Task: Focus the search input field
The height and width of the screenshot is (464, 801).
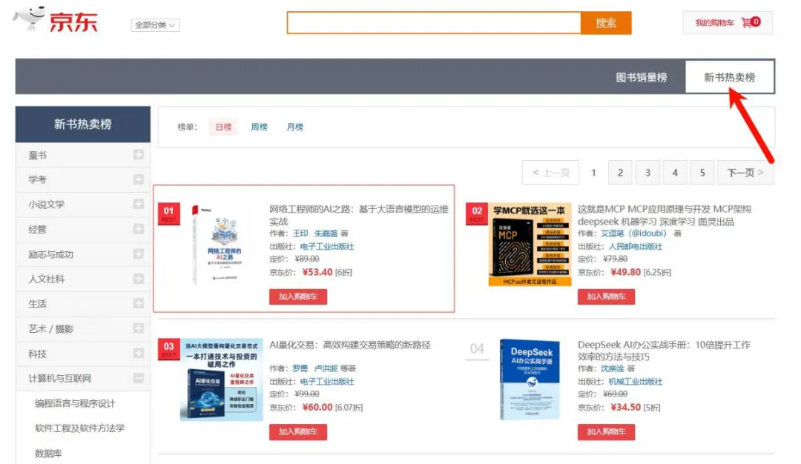Action: point(434,23)
